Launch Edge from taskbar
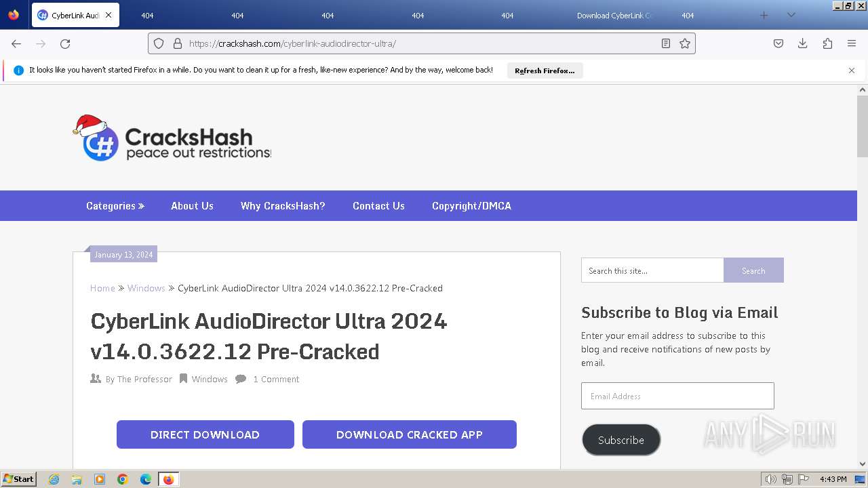The height and width of the screenshot is (488, 868). click(146, 479)
